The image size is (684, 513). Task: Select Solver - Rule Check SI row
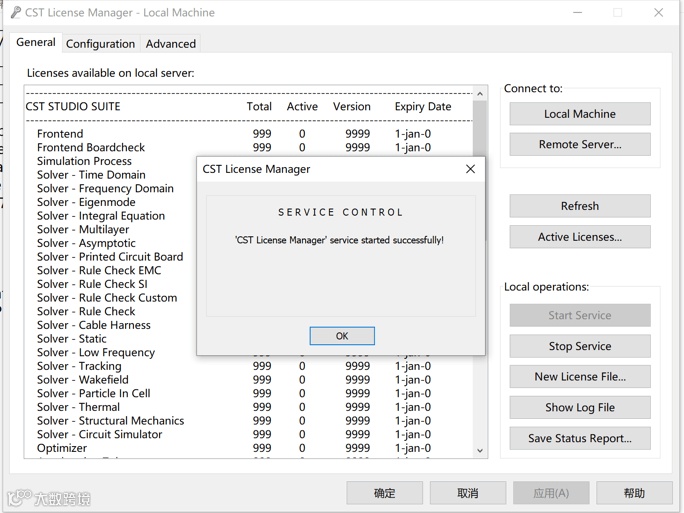click(111, 284)
